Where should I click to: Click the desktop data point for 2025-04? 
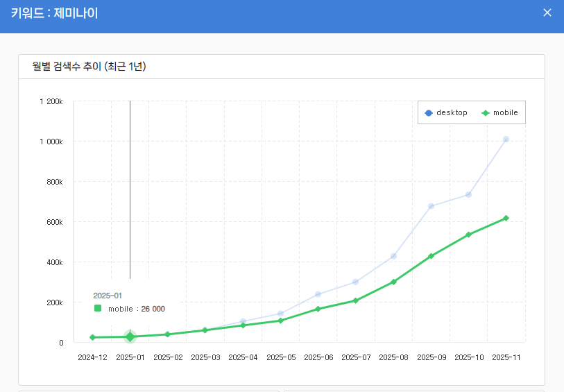pos(243,321)
